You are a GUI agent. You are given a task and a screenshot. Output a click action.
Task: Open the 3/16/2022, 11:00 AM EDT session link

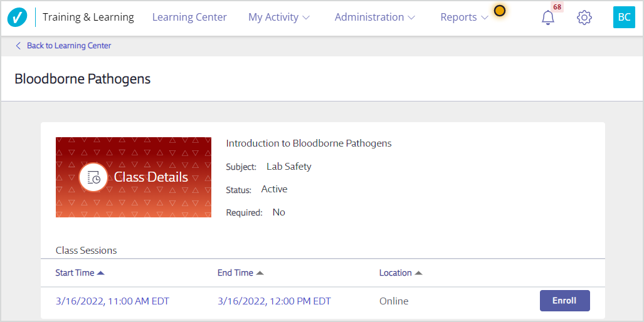pos(112,301)
